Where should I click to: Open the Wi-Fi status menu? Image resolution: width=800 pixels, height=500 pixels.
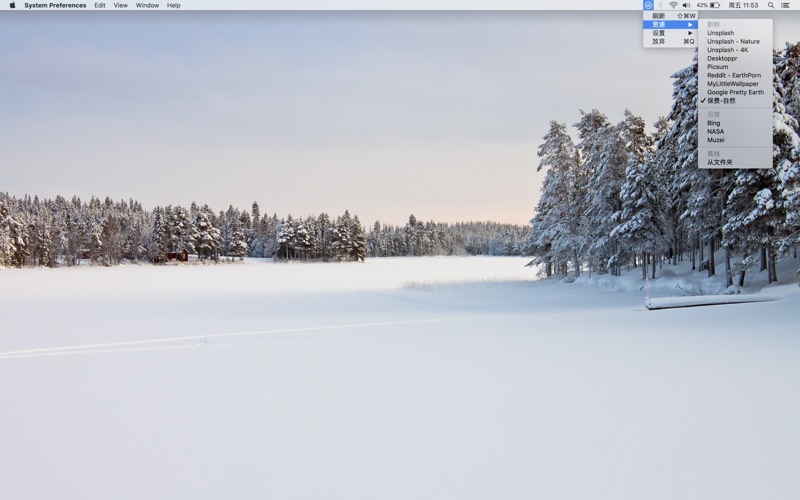pos(673,5)
